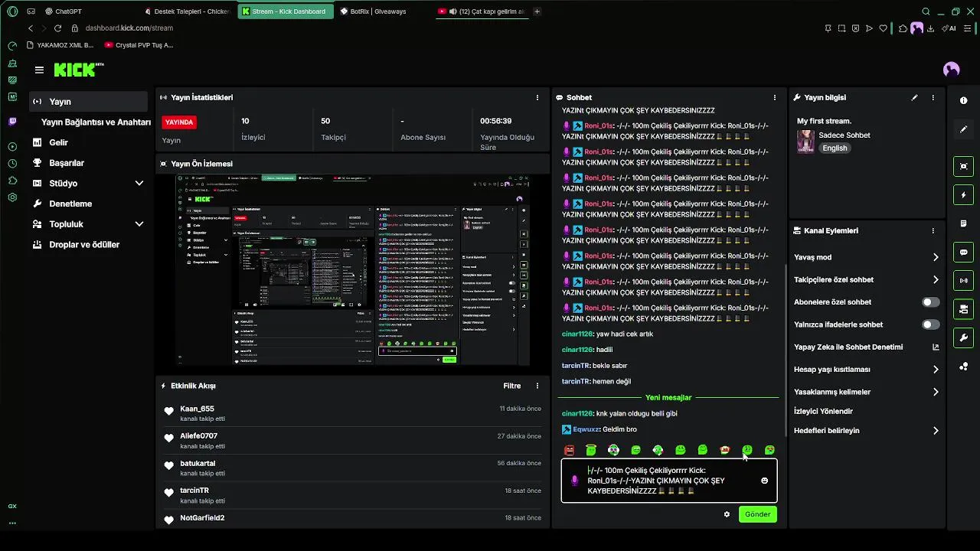The height and width of the screenshot is (551, 980).
Task: Click the Kick logo
Action: 78,70
